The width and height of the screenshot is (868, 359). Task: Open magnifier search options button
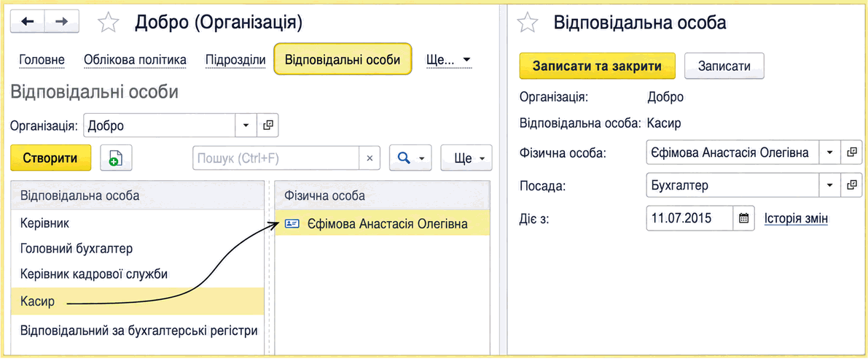[x=410, y=158]
